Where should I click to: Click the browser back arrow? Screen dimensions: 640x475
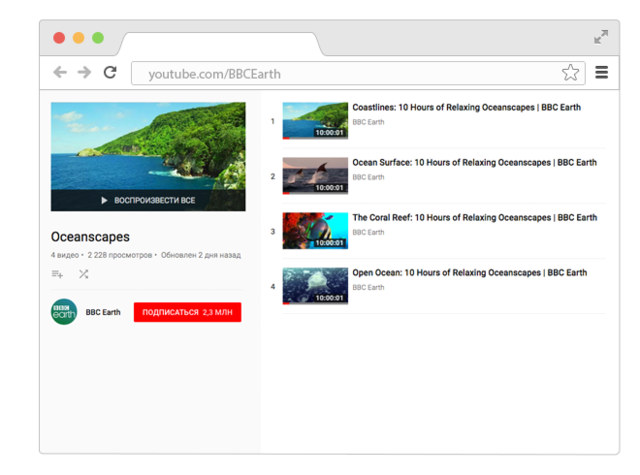60,72
